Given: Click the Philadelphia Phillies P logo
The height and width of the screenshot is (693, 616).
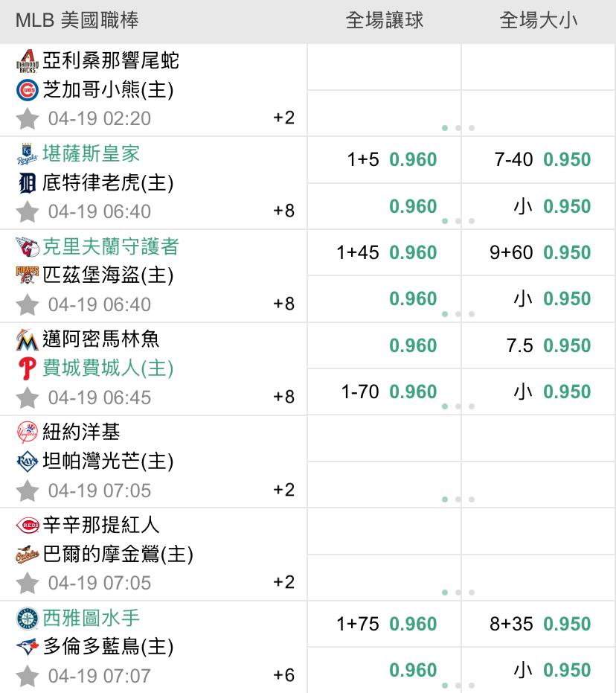Looking at the screenshot, I should [x=28, y=368].
